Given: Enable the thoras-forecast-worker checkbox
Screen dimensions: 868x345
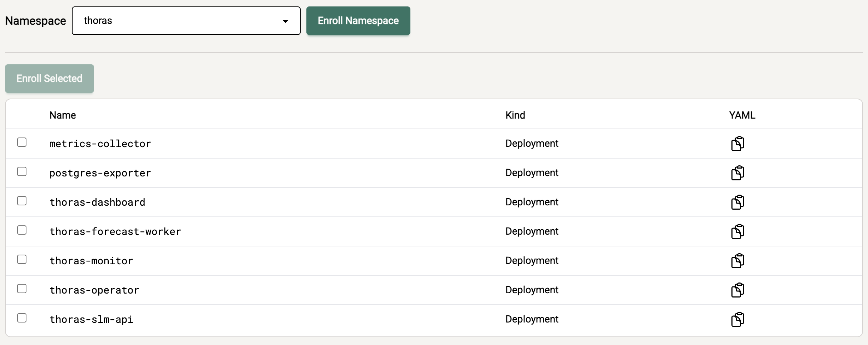Looking at the screenshot, I should click(22, 230).
